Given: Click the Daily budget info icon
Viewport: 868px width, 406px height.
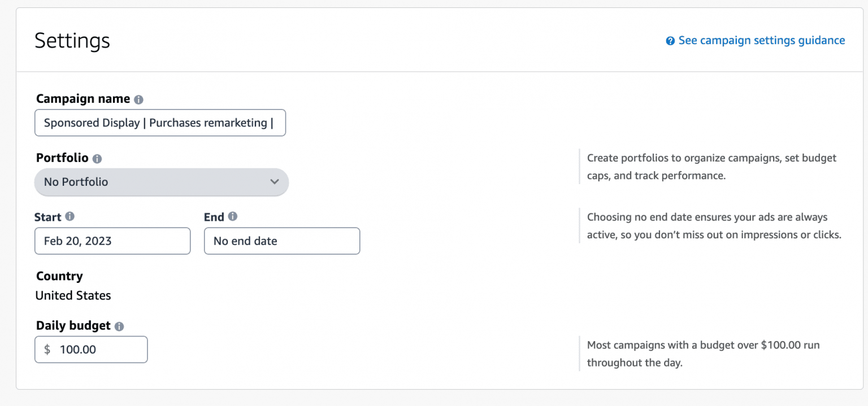Looking at the screenshot, I should click(119, 326).
